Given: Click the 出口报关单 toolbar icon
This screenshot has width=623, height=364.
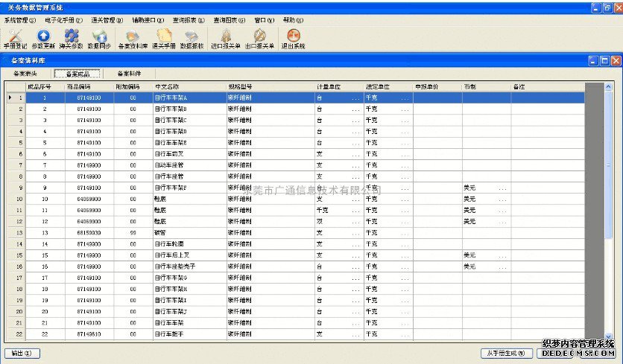Looking at the screenshot, I should pyautogui.click(x=259, y=38).
